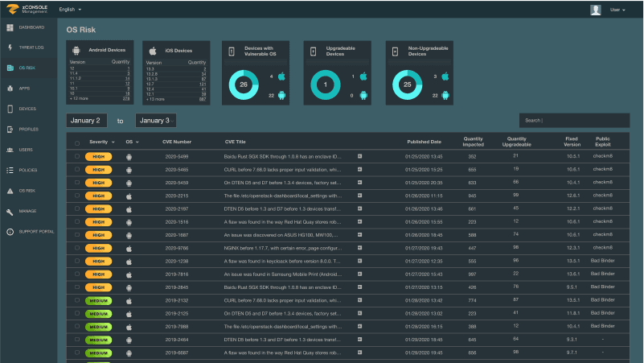
Task: Click the Devices phone icon in sidebar
Action: pyautogui.click(x=10, y=109)
